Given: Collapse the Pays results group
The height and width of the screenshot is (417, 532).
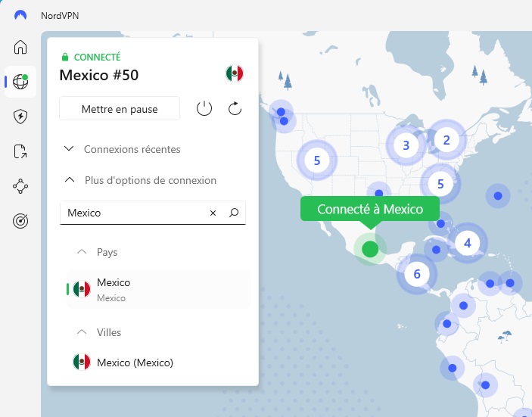Looking at the screenshot, I should [98, 252].
